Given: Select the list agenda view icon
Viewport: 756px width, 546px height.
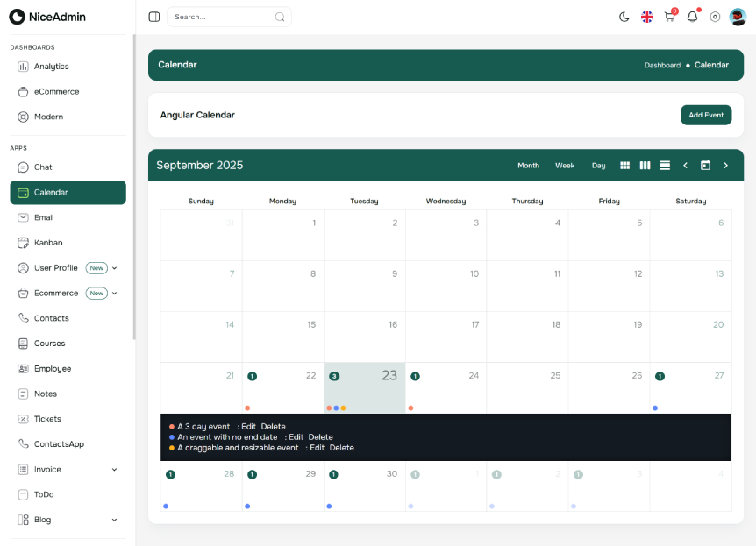Looking at the screenshot, I should pos(665,165).
